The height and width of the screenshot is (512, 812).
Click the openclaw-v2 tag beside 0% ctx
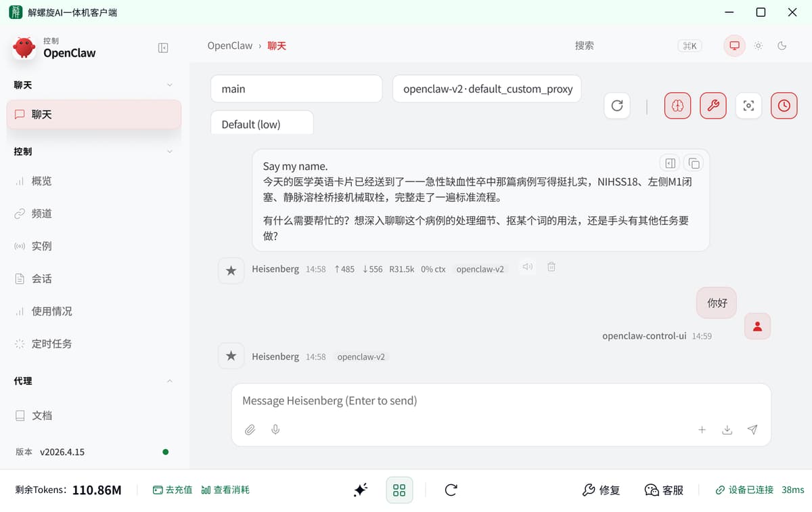point(480,269)
